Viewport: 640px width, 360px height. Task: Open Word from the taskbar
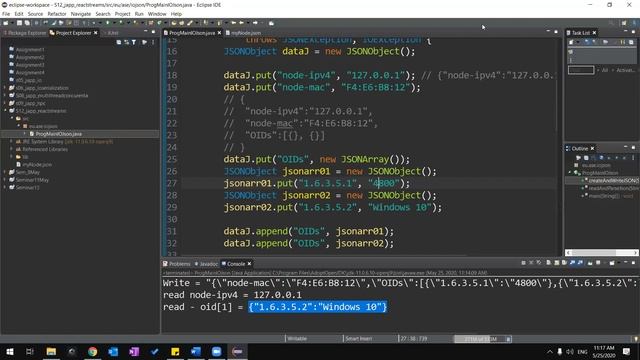tap(196, 351)
